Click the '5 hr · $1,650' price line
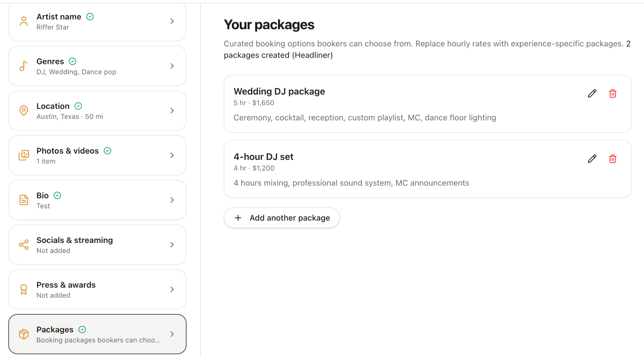The height and width of the screenshot is (357, 644). pos(254,103)
